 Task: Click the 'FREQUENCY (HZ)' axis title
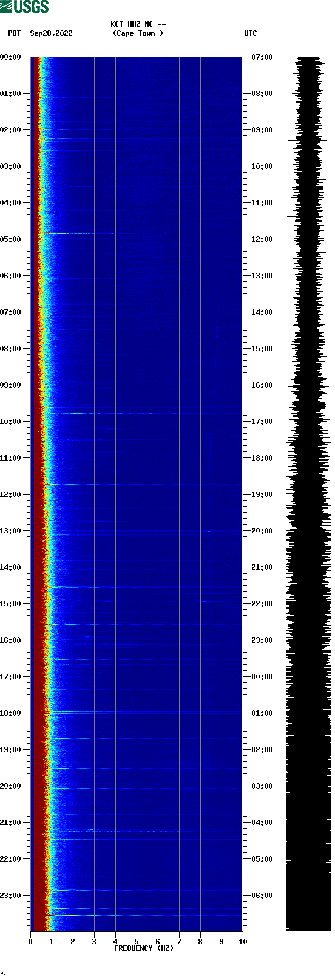pyautogui.click(x=144, y=948)
